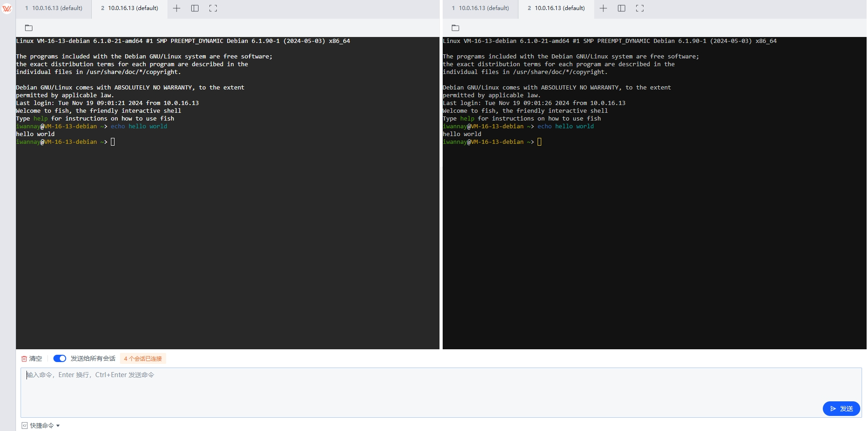Viewport: 868px width, 431px height.
Task: Click the 4 个会话已连接 status link
Action: [x=142, y=358]
